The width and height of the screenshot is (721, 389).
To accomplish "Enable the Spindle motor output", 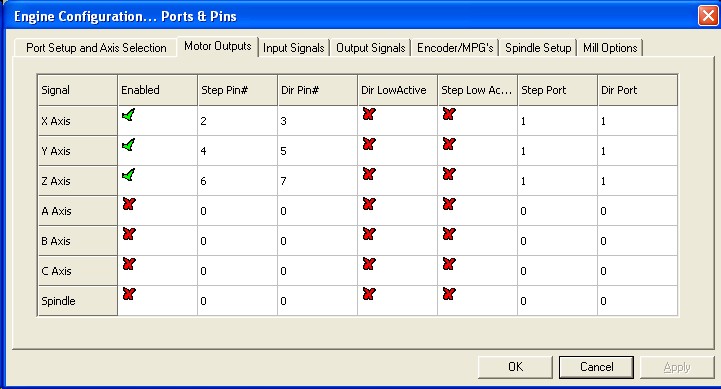I will 129,294.
